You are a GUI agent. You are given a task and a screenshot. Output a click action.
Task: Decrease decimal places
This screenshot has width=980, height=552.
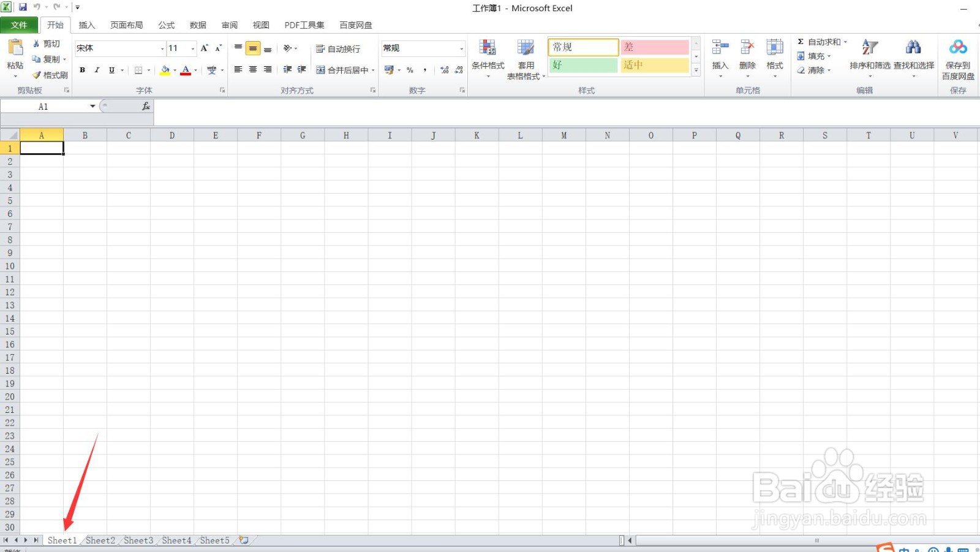tap(459, 70)
